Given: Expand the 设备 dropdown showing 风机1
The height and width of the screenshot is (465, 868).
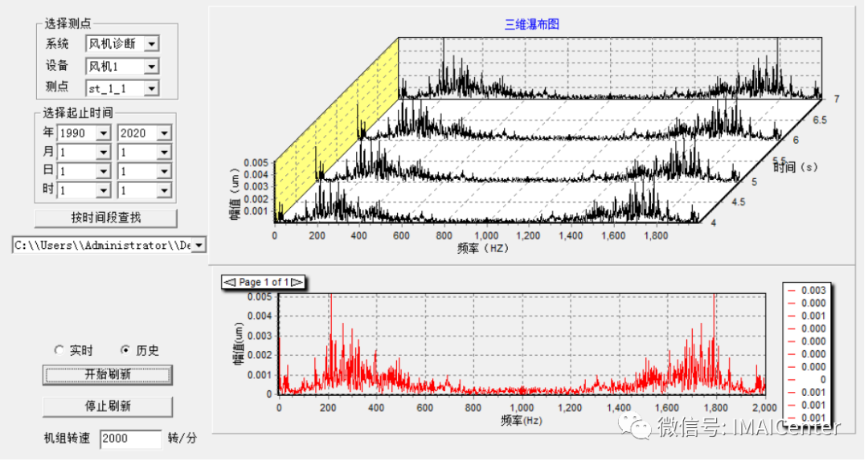Looking at the screenshot, I should [x=151, y=66].
